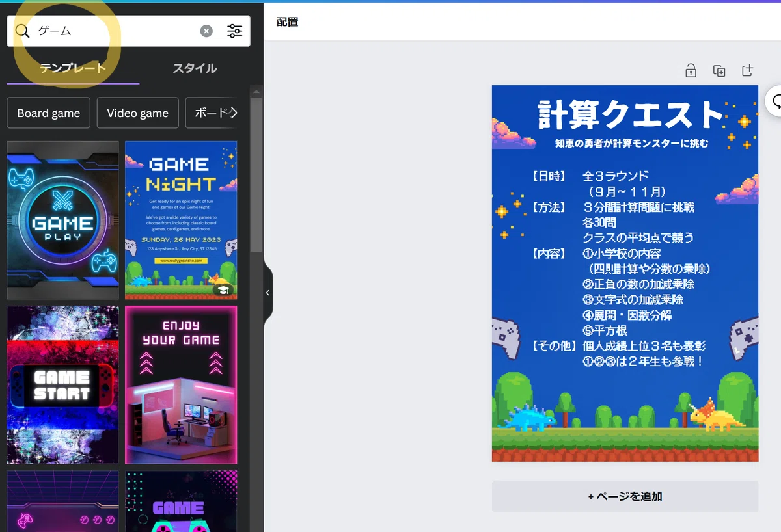Clear the ゲーム search text
This screenshot has width=781, height=532.
pos(206,31)
